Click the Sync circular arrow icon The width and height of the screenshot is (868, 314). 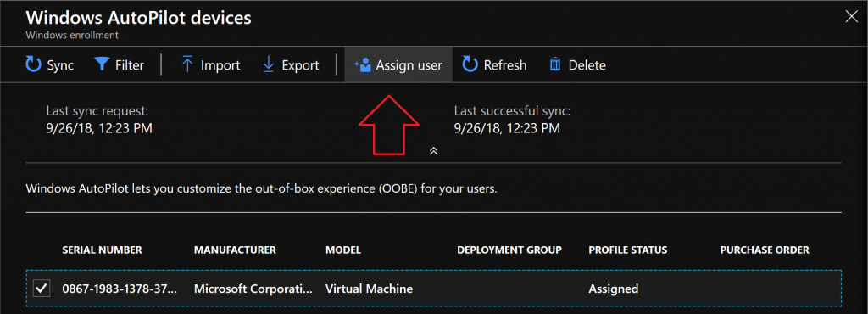pos(34,65)
